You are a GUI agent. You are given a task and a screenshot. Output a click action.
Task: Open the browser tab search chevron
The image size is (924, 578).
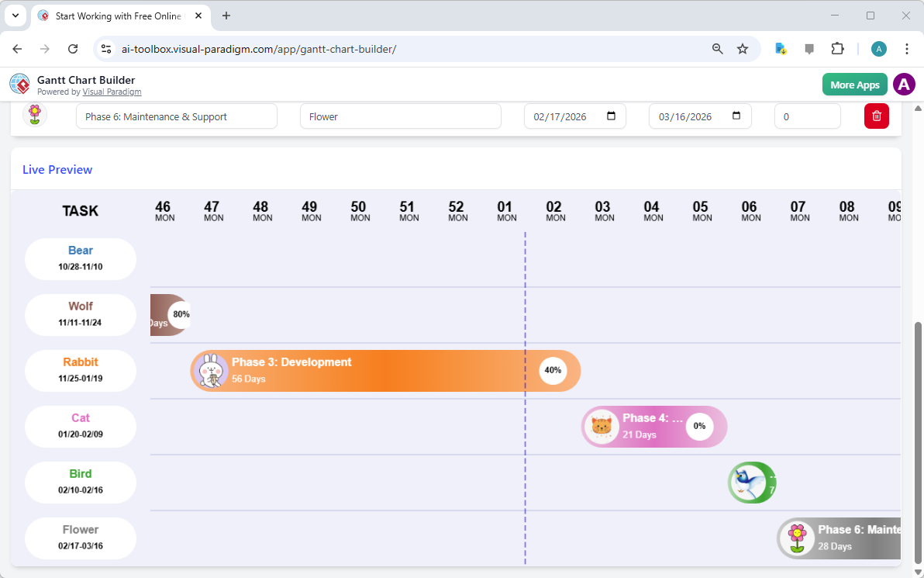pyautogui.click(x=15, y=16)
